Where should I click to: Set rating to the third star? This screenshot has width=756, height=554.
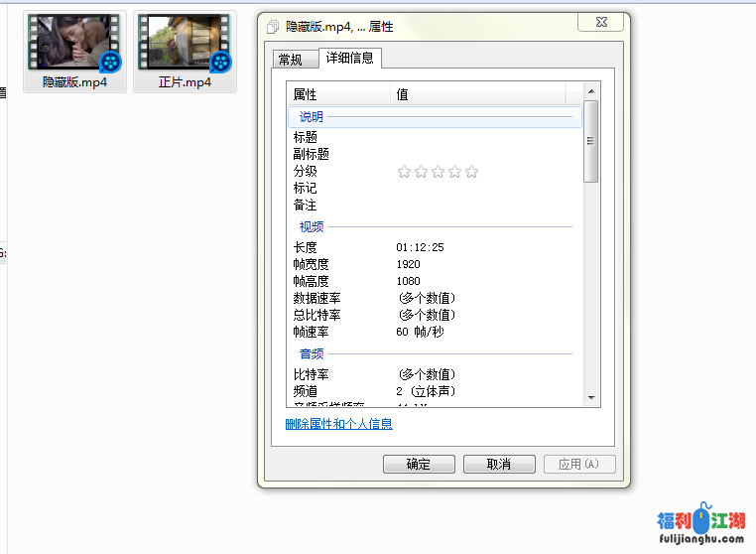[x=438, y=172]
